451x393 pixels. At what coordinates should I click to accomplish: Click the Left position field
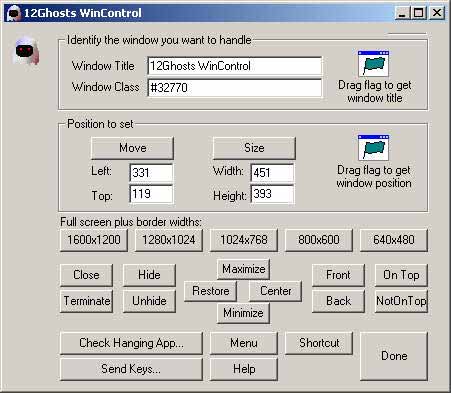tap(151, 173)
